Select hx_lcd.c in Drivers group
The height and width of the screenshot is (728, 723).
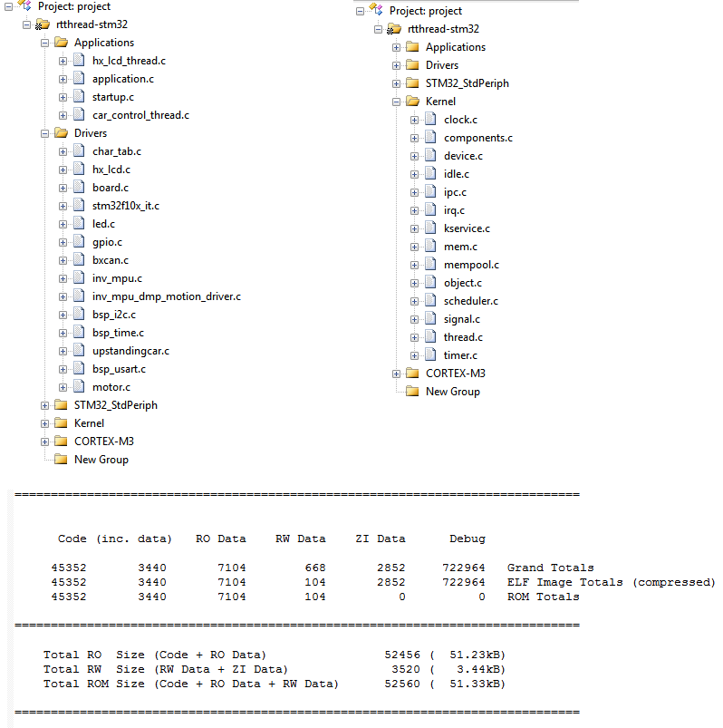click(x=111, y=170)
